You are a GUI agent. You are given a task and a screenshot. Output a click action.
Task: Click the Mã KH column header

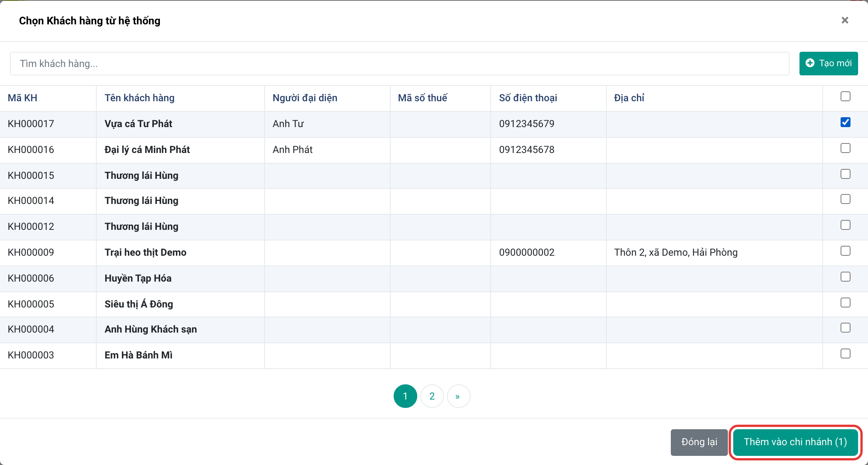click(22, 98)
